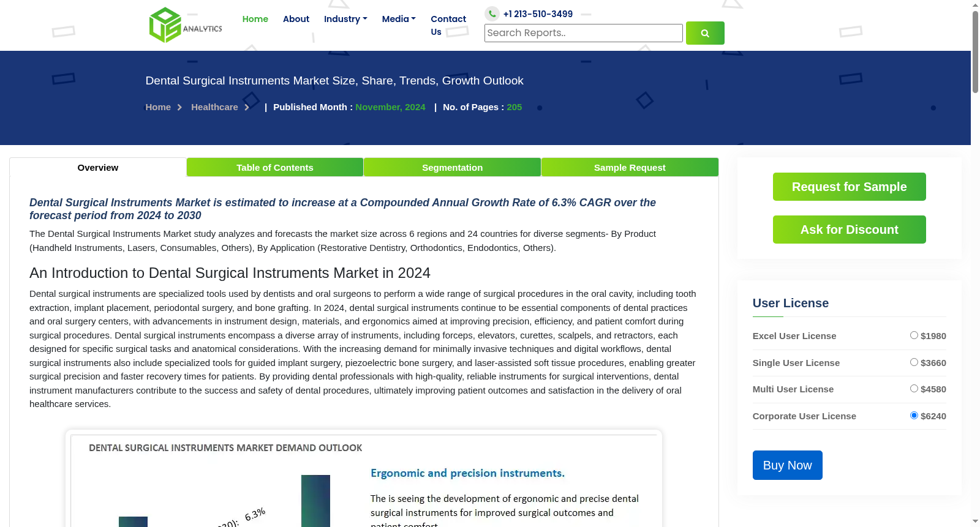Click the Request for Sample button
Screen dimensions: 980x527
coord(849,187)
